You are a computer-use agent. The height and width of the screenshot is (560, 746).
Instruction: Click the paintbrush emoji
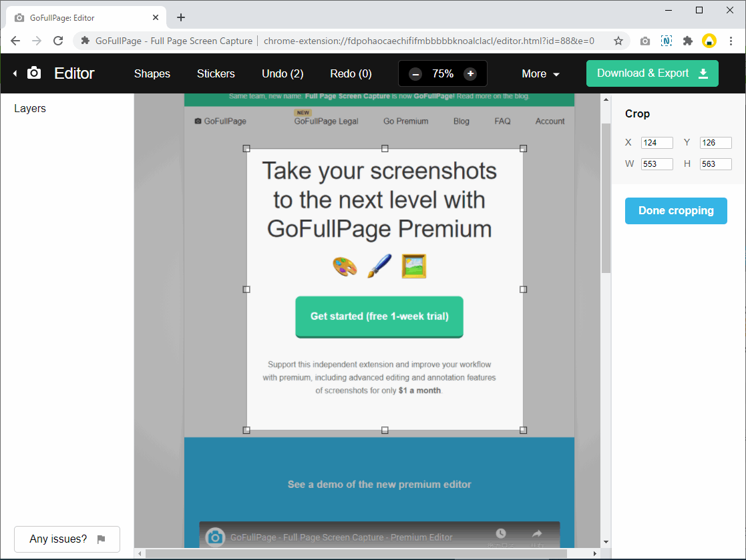(379, 266)
